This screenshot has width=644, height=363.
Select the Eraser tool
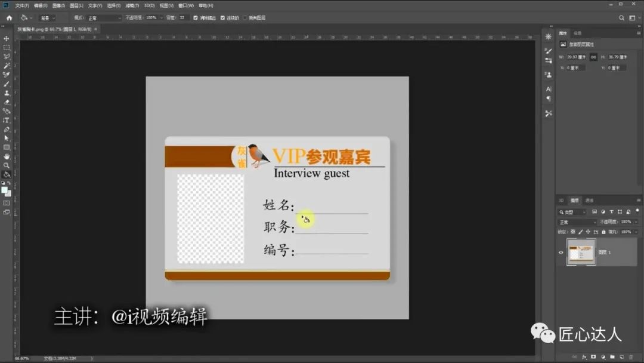tap(6, 102)
